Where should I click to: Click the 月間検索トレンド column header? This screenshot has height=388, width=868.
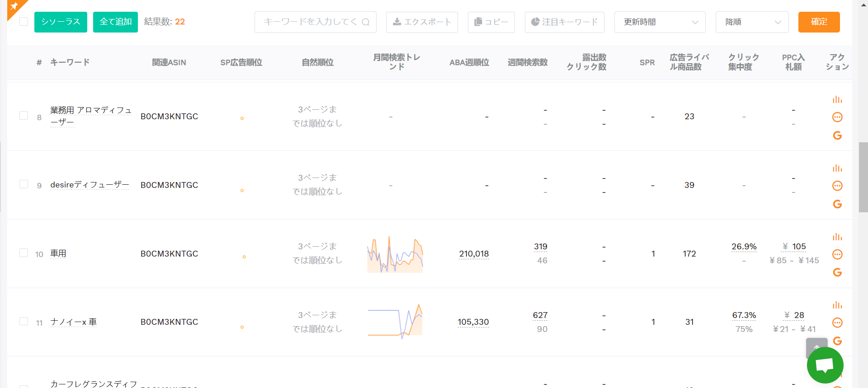point(396,62)
